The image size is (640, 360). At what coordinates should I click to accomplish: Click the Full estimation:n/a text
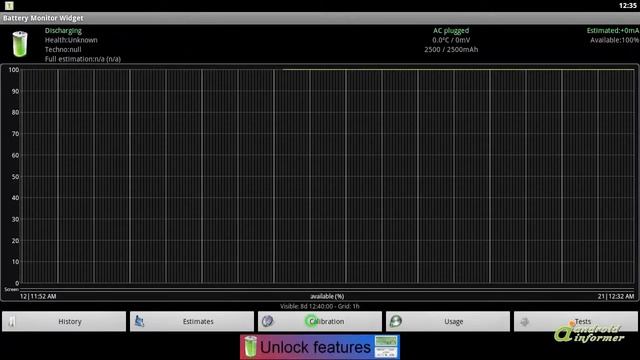[x=83, y=59]
